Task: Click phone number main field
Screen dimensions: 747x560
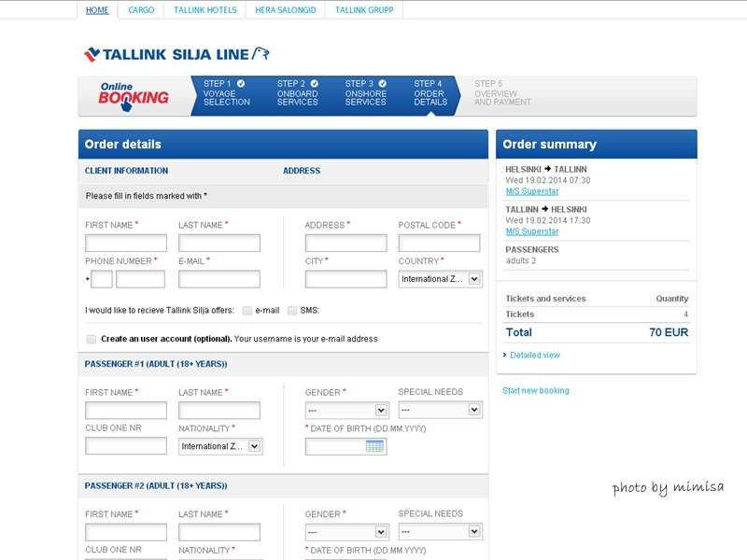Action: [140, 279]
